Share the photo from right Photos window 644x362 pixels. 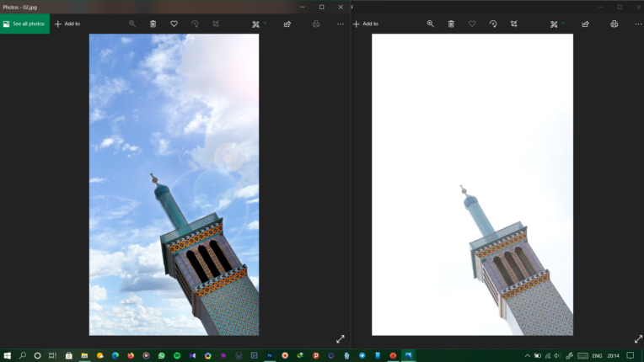[586, 24]
